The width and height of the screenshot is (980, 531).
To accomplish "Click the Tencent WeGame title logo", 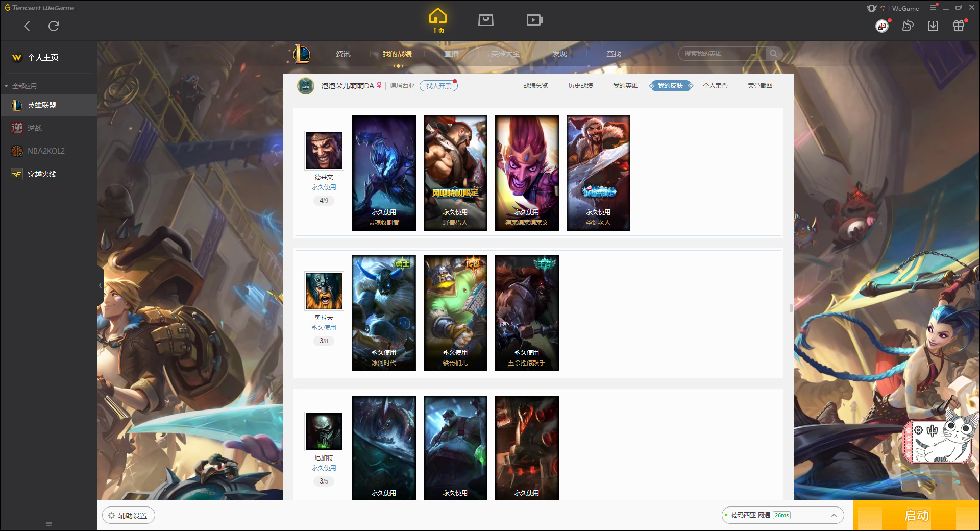I will (x=39, y=8).
